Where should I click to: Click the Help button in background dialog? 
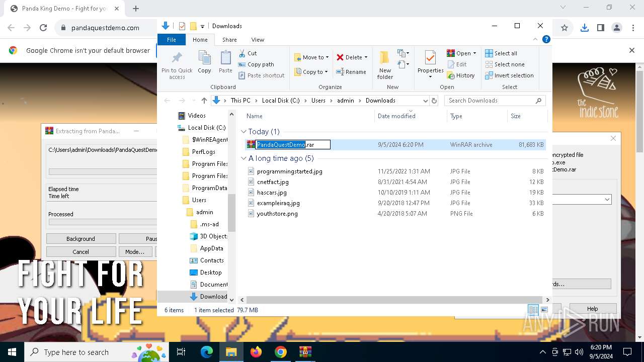592,309
